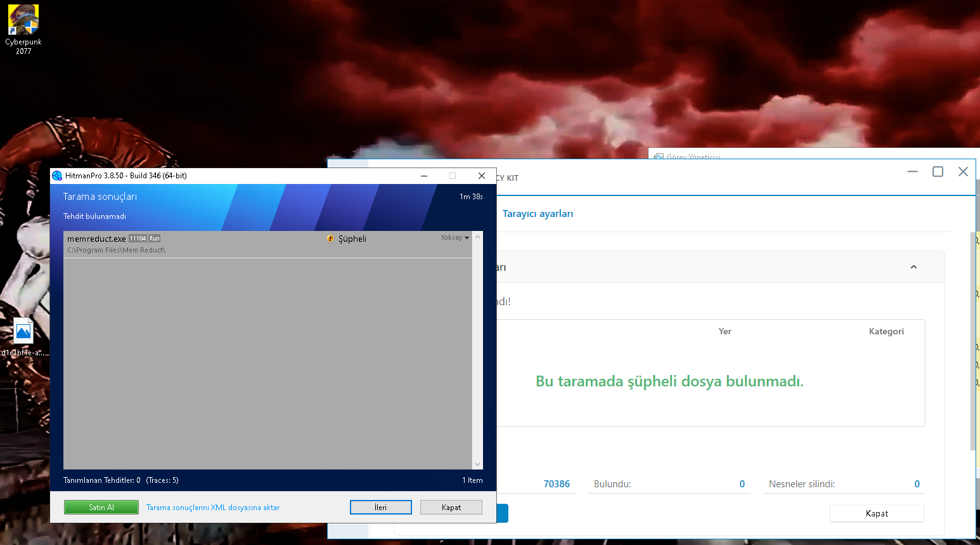Click the shield icon next to Şüpheli
Image resolution: width=980 pixels, height=545 pixels.
[330, 239]
